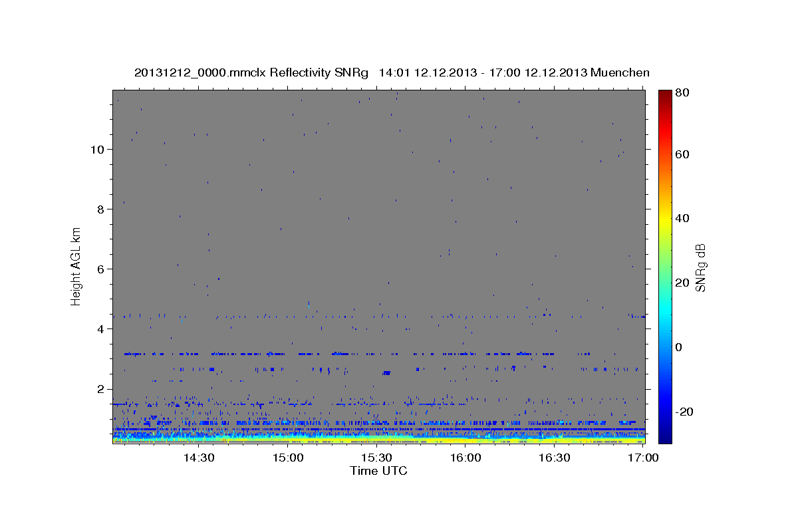
Task: Click the height tick label 8
Action: [99, 209]
